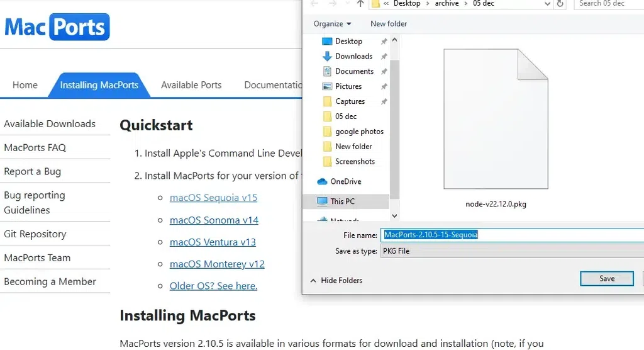Click archive in the address path

[x=447, y=4]
